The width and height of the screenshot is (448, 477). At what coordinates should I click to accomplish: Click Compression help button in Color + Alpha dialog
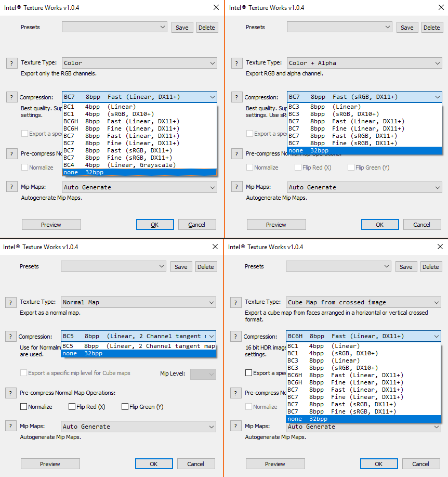236,97
